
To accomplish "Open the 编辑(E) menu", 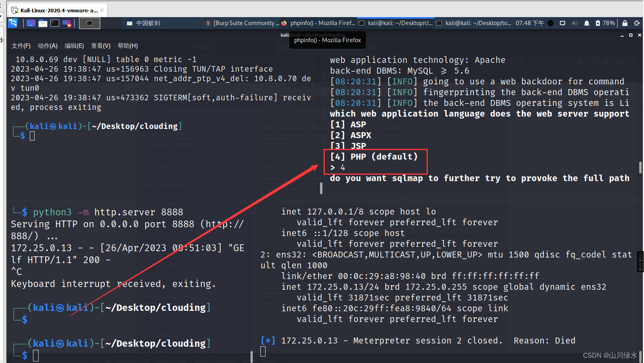I will [74, 46].
